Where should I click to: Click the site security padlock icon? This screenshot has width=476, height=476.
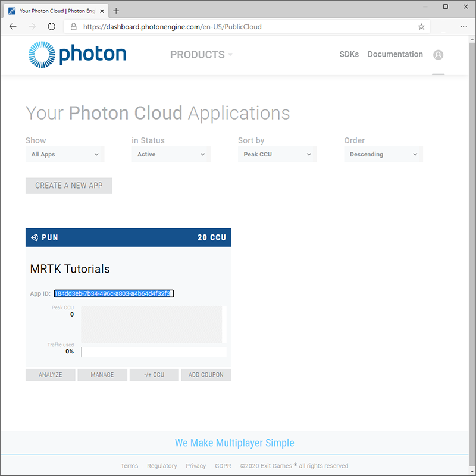73,26
